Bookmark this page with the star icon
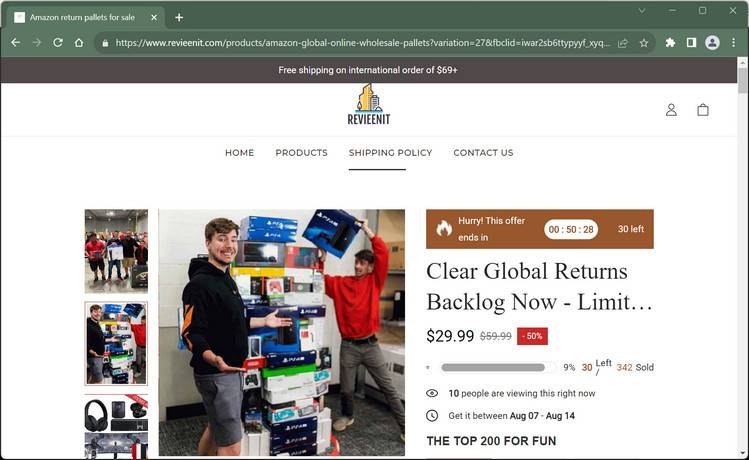 pos(644,43)
